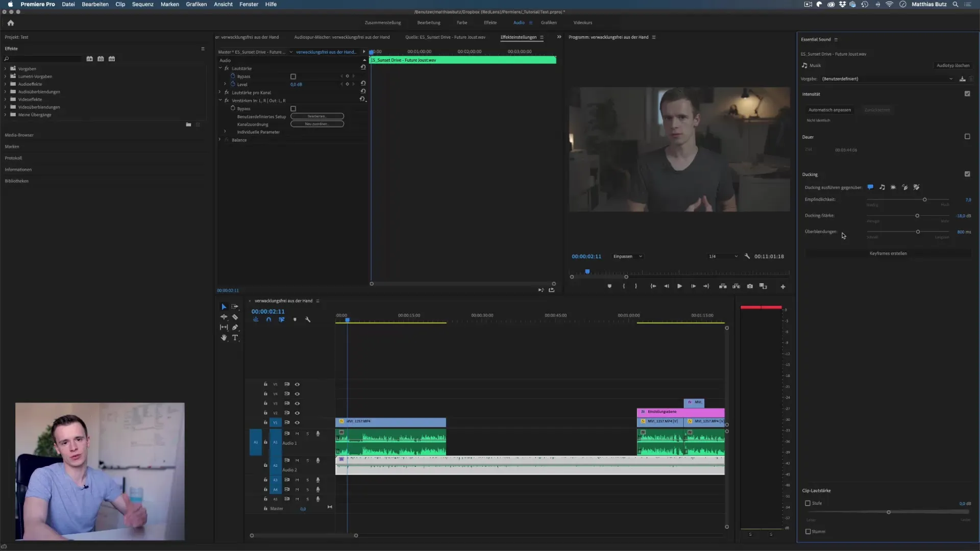
Task: Enable Stufe checkbox under Clip-Lautstärke
Action: (808, 503)
